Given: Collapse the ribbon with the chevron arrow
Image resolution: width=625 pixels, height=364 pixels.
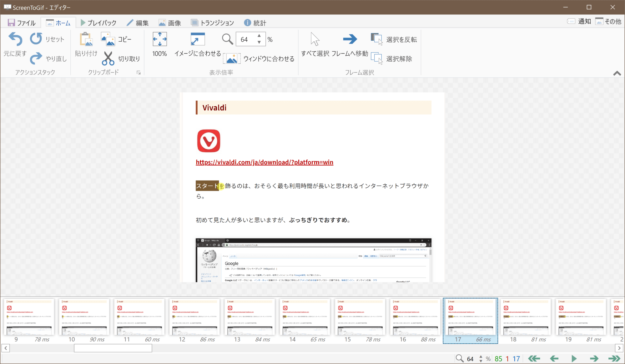Looking at the screenshot, I should (617, 73).
